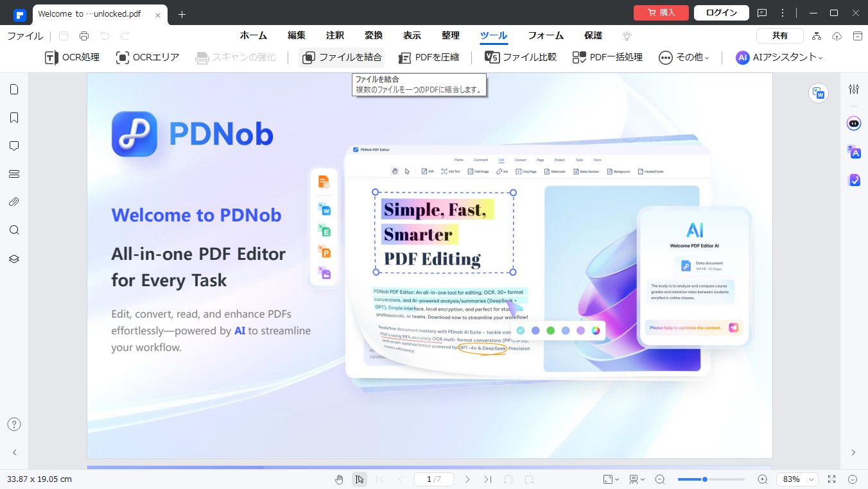Expand the AIアシスタント dropdown
This screenshot has width=868, height=489.
pos(779,58)
